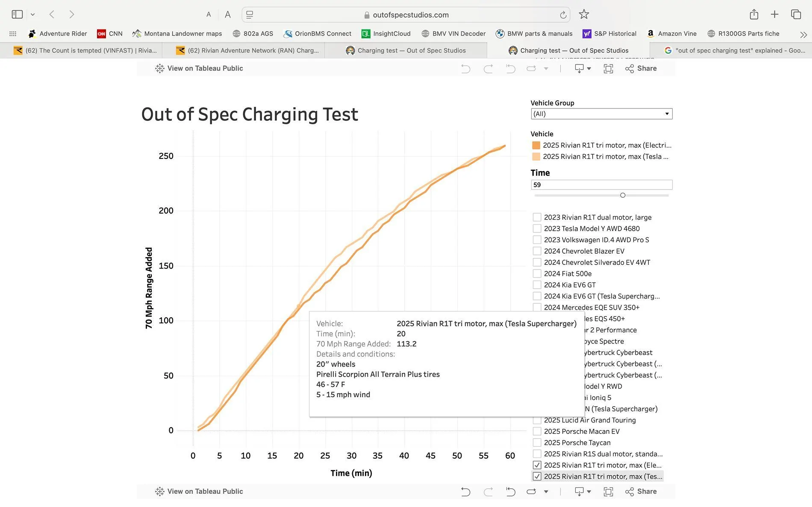The image size is (812, 507).
Task: Expand the top refresh options arrow
Action: pos(546,69)
